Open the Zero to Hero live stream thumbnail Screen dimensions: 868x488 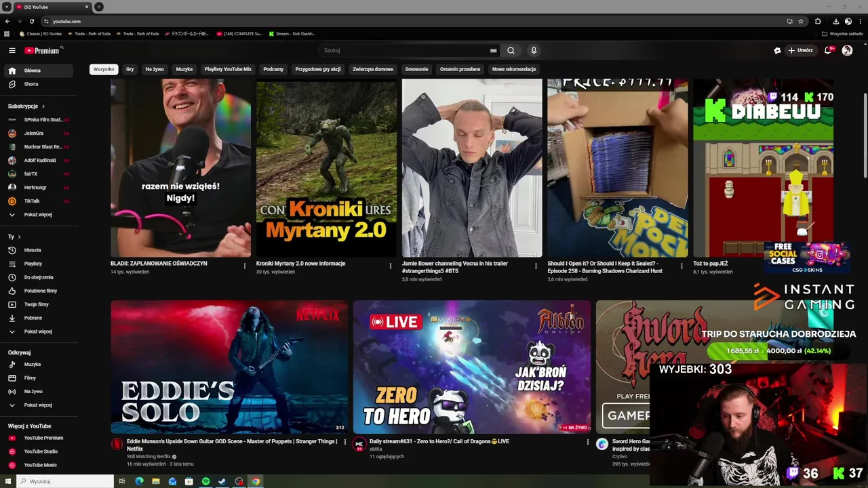472,367
